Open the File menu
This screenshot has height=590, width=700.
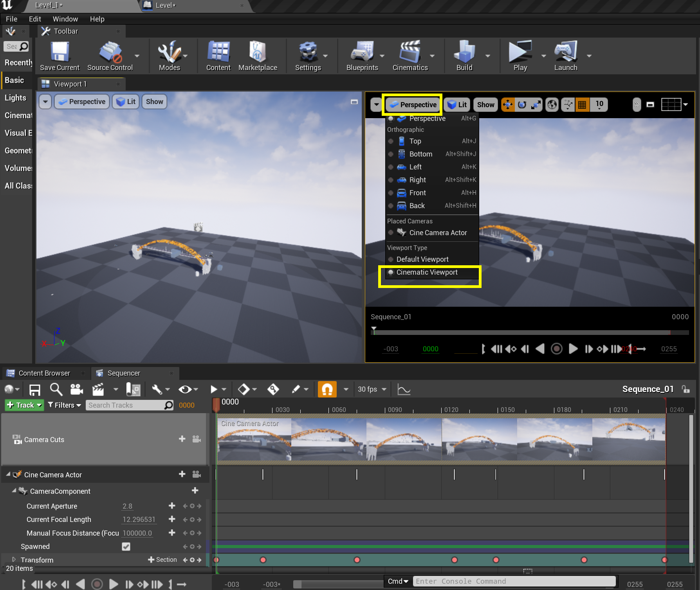pos(11,19)
